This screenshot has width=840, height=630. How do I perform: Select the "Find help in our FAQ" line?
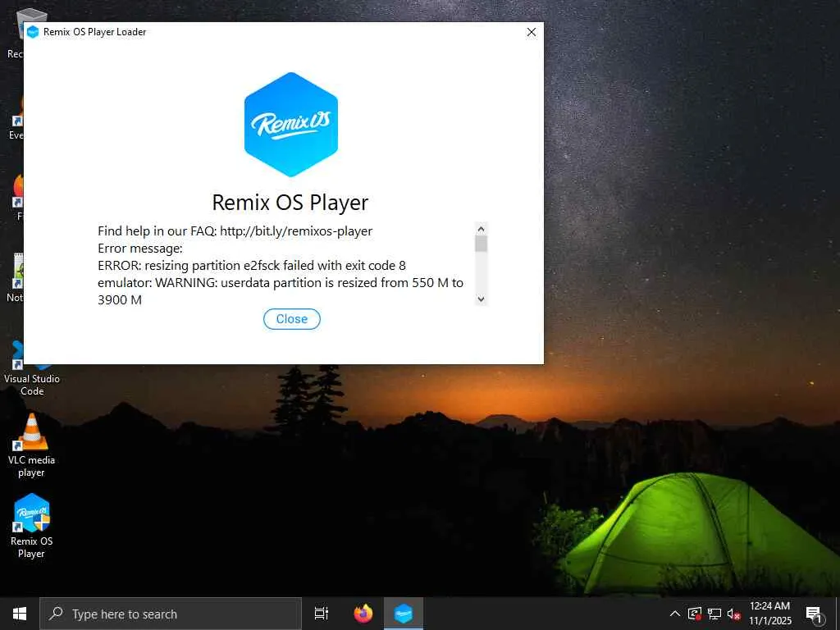235,231
